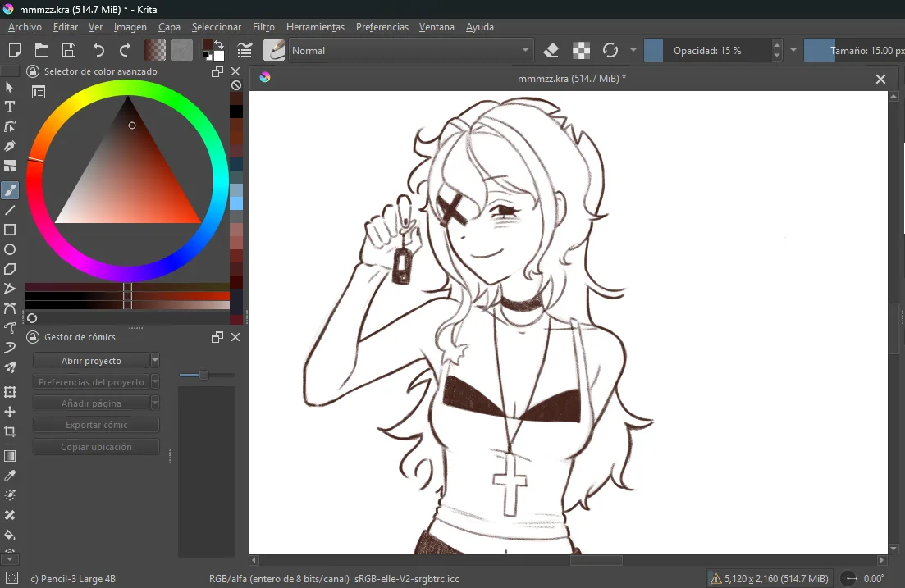This screenshot has height=588, width=905.
Task: Click the Añadir página button
Action: (91, 403)
